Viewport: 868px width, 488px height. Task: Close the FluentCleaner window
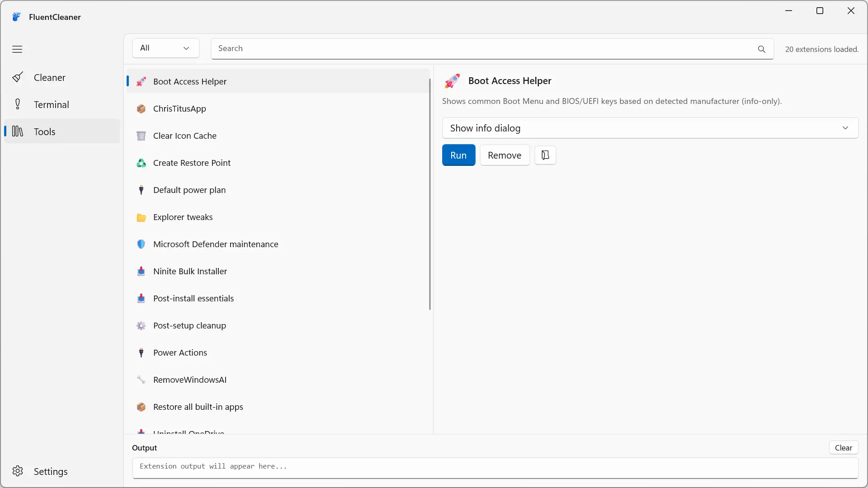pos(851,11)
